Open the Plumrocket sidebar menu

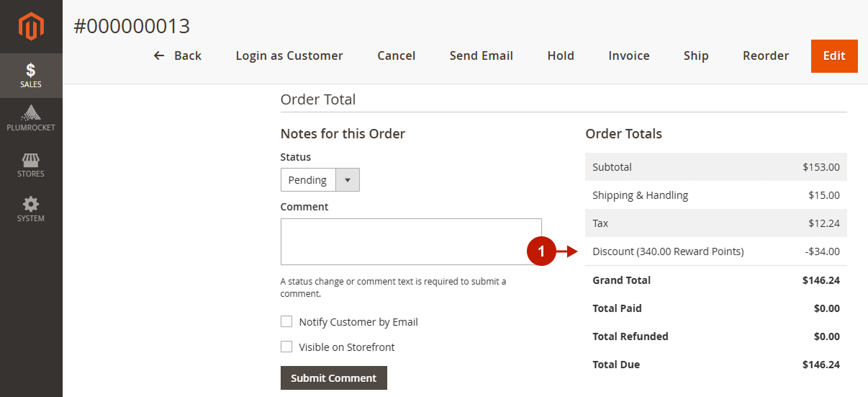[31, 119]
